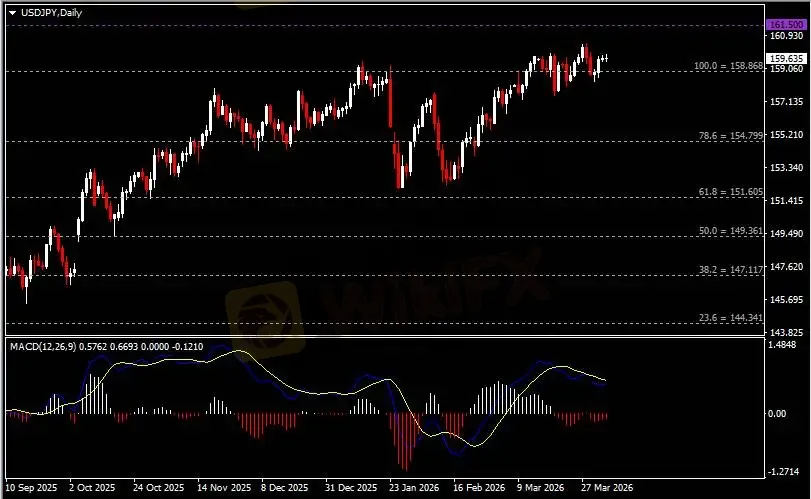Viewport: 811px width, 499px height.
Task: Select the 38.2 = 147.117 Fibonacci label
Action: pyautogui.click(x=731, y=270)
